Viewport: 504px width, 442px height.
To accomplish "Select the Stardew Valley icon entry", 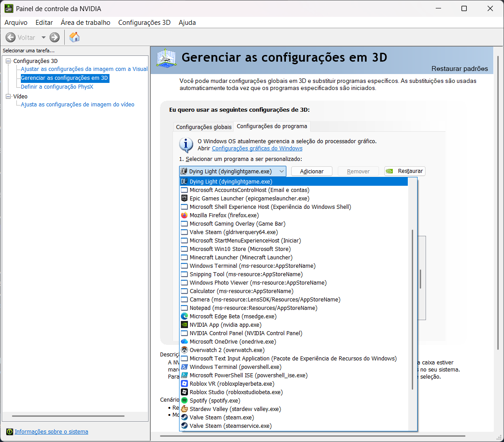I will click(184, 409).
